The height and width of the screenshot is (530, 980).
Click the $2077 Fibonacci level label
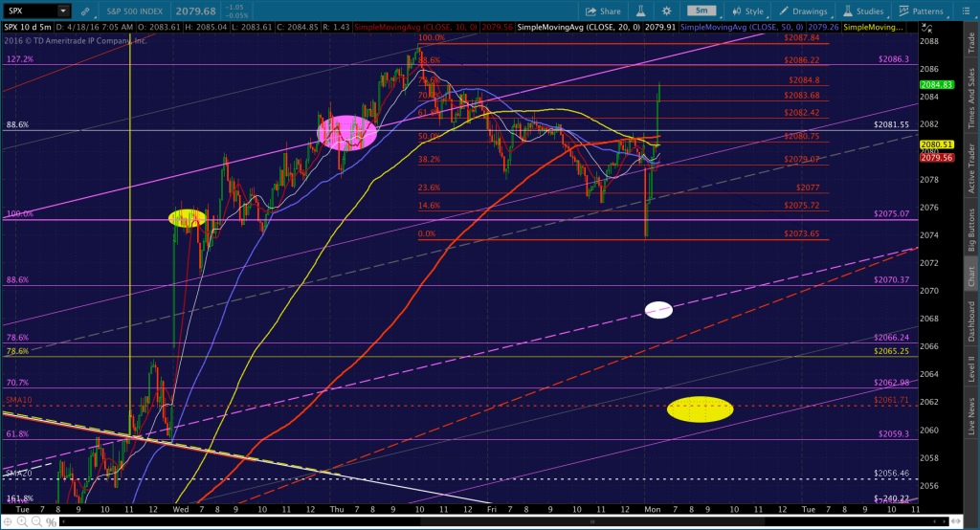(x=808, y=188)
